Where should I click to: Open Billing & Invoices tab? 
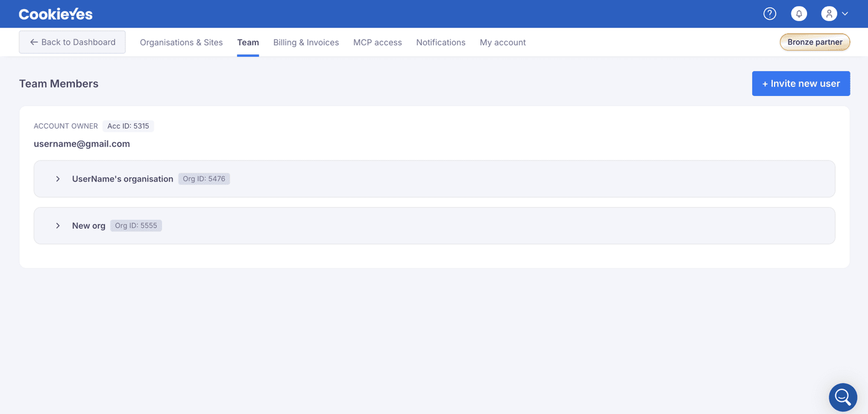point(306,42)
